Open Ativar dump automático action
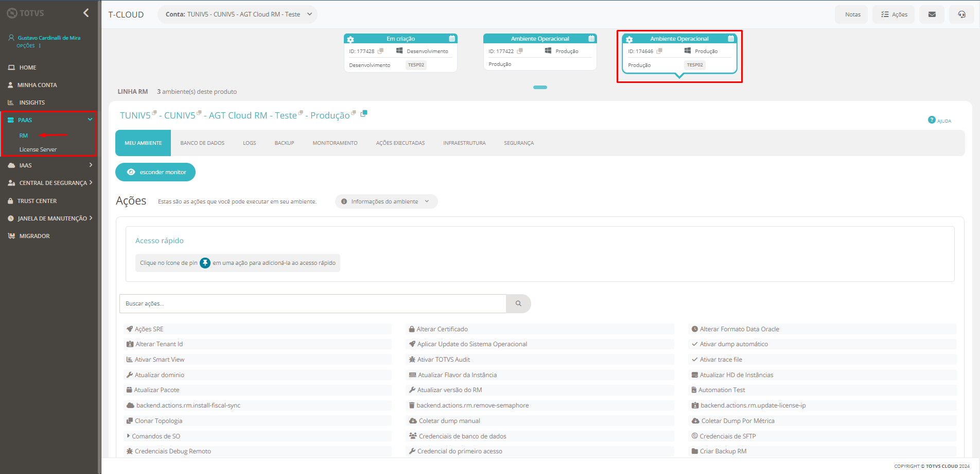Image resolution: width=980 pixels, height=474 pixels. (822, 344)
